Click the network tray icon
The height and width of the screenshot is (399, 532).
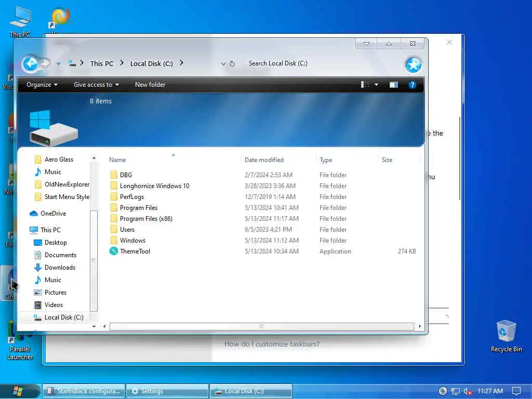point(455,391)
